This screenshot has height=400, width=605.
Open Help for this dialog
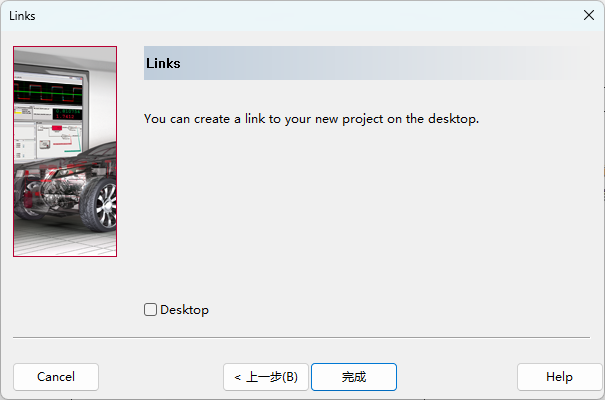(x=559, y=377)
